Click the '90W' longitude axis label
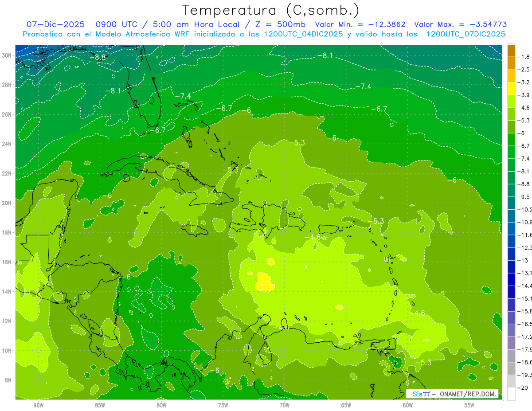The width and height of the screenshot is (532, 411). 39,405
